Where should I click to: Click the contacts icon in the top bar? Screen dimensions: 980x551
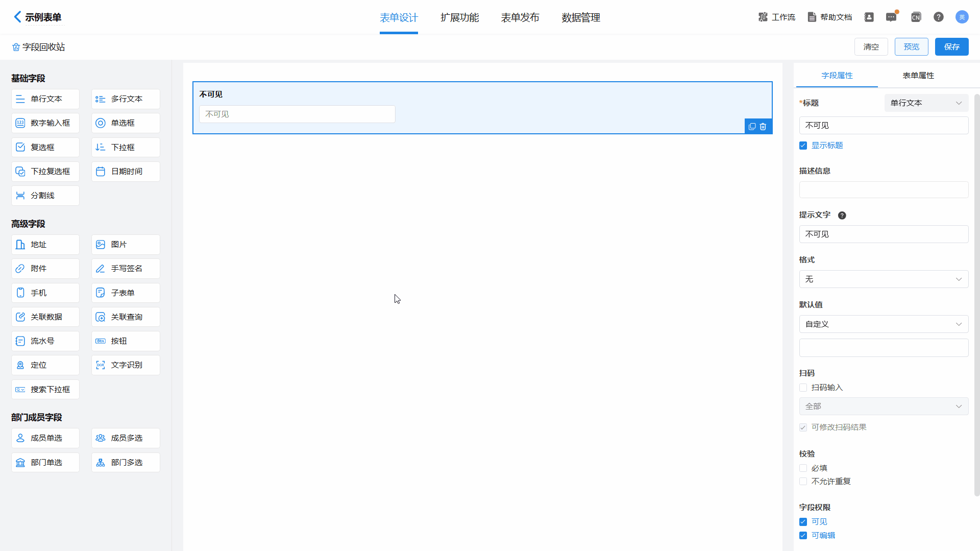(x=869, y=17)
